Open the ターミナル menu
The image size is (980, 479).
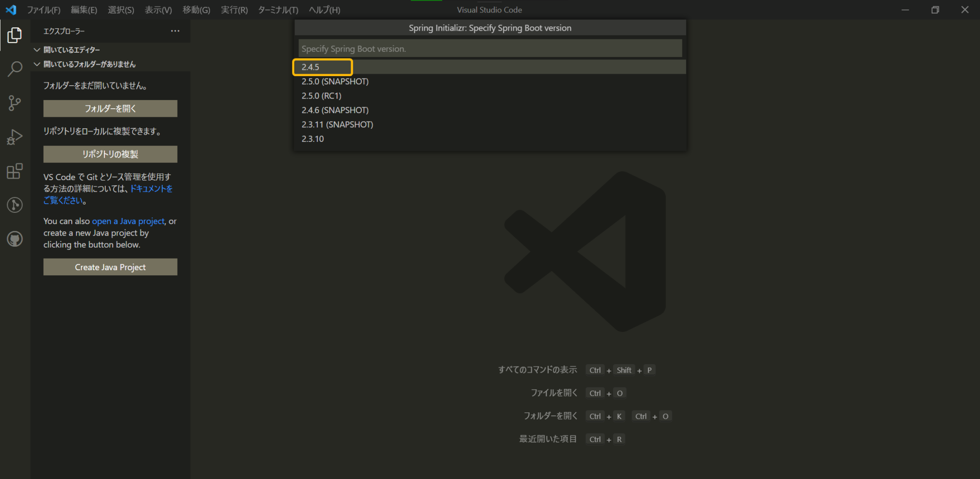click(x=278, y=10)
